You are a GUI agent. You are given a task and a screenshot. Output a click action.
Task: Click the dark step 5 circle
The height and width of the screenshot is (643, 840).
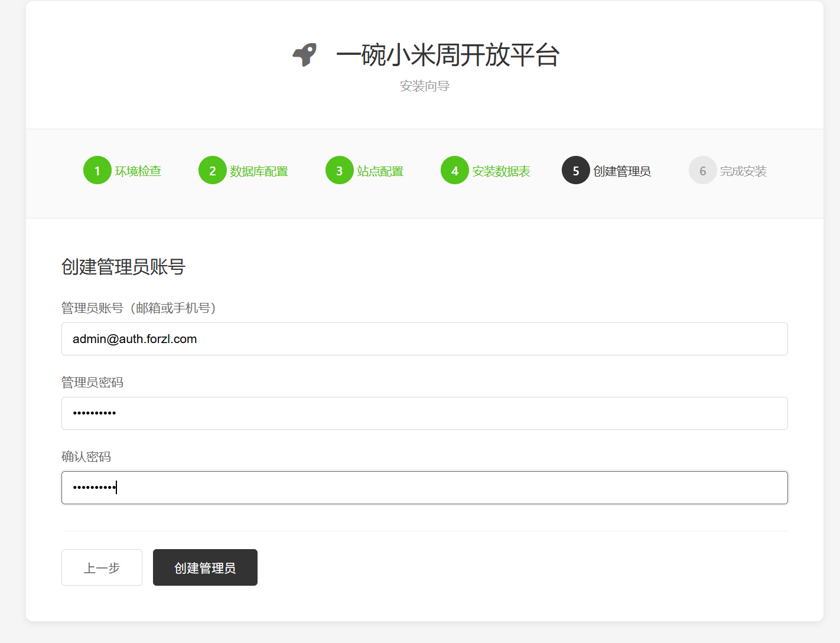[576, 171]
